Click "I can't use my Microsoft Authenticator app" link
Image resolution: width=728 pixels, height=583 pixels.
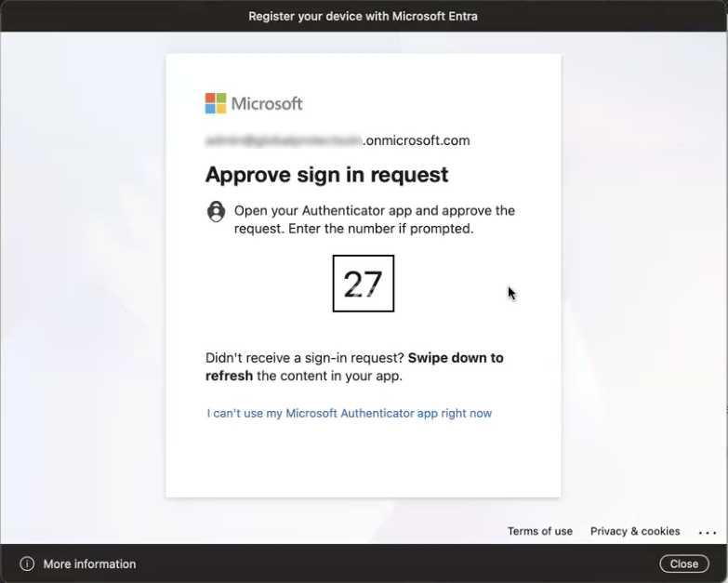349,413
